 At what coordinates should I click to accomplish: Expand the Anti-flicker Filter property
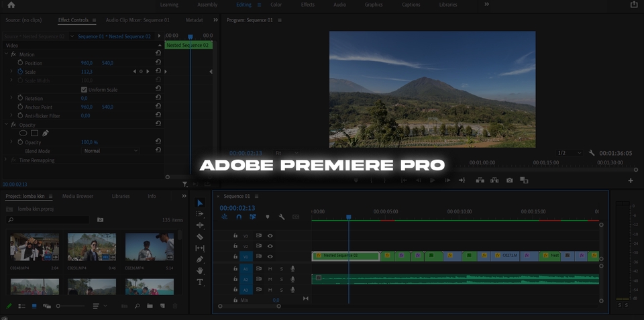point(11,115)
